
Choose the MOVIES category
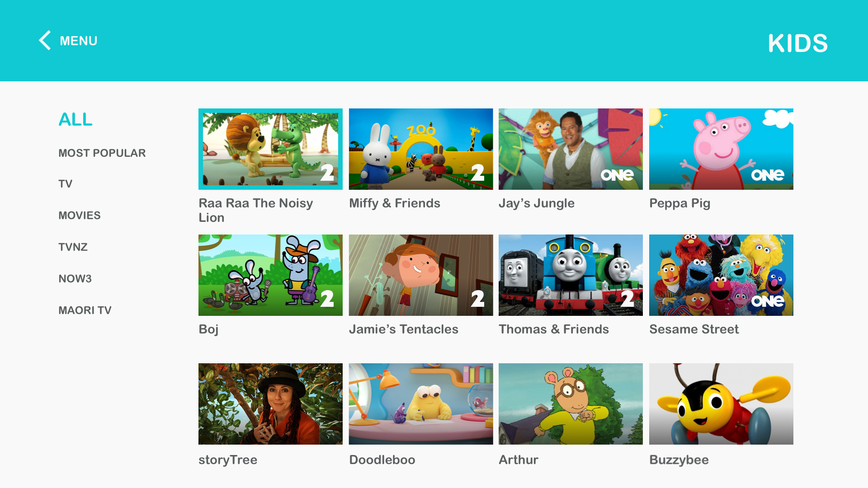[80, 216]
